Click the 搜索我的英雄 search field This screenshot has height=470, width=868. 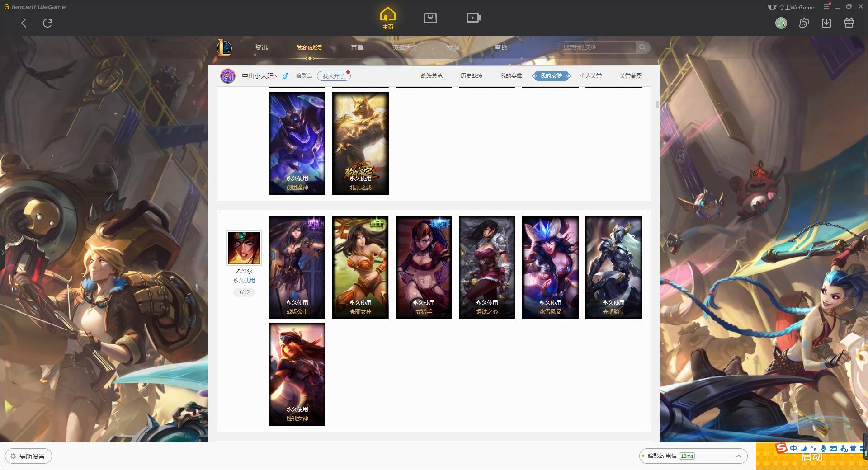[597, 47]
